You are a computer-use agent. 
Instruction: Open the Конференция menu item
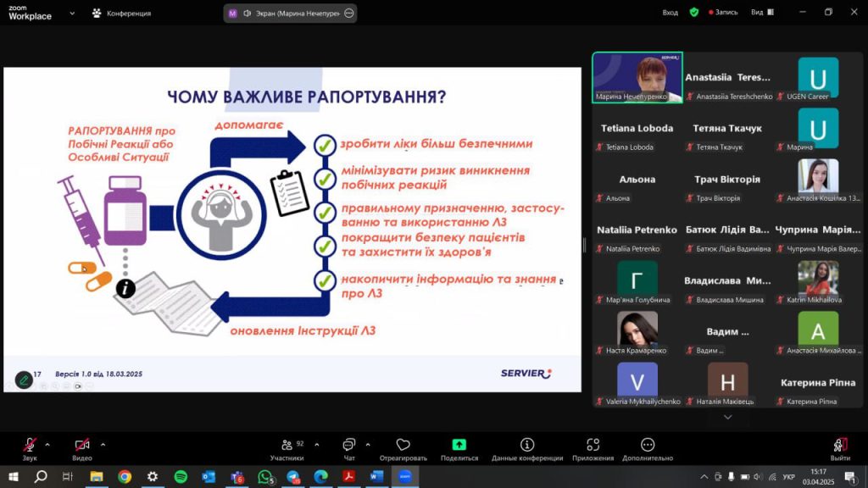(x=122, y=13)
